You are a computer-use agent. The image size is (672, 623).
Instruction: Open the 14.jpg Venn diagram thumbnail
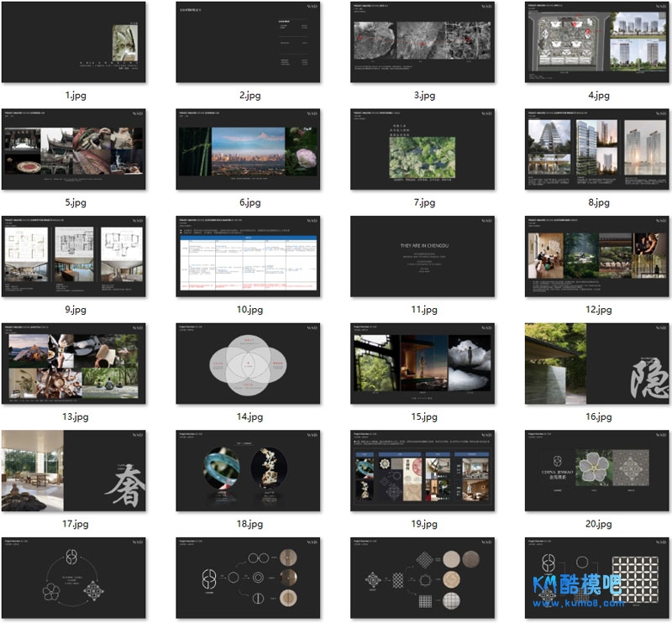[x=249, y=364]
